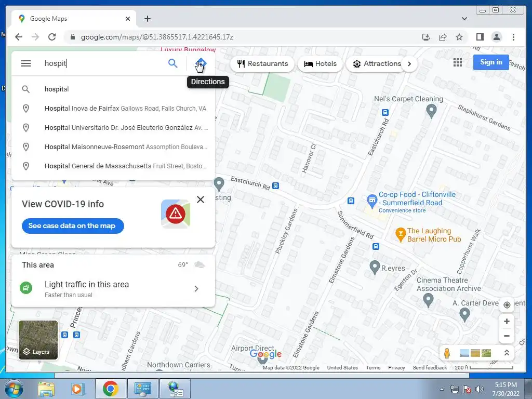Screen dimensions: 532x399
Task: Click the Nel's Carpet Cleaning map pin
Action: (431, 111)
